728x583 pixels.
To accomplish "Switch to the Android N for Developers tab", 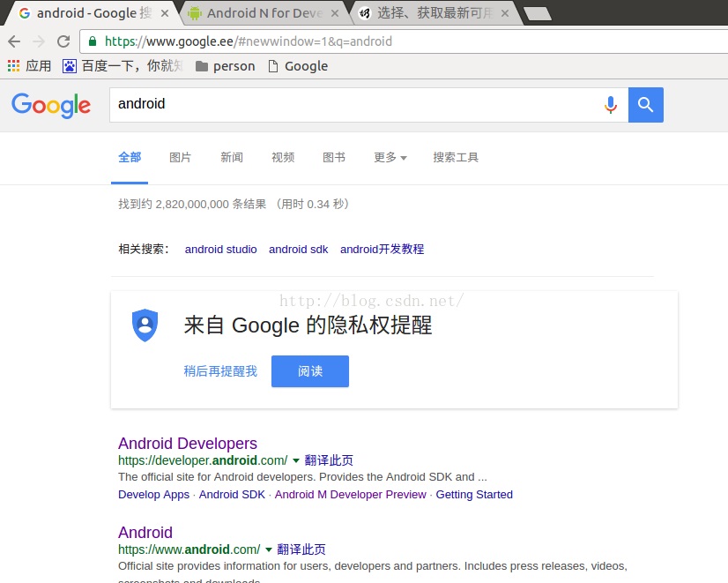I will (264, 13).
